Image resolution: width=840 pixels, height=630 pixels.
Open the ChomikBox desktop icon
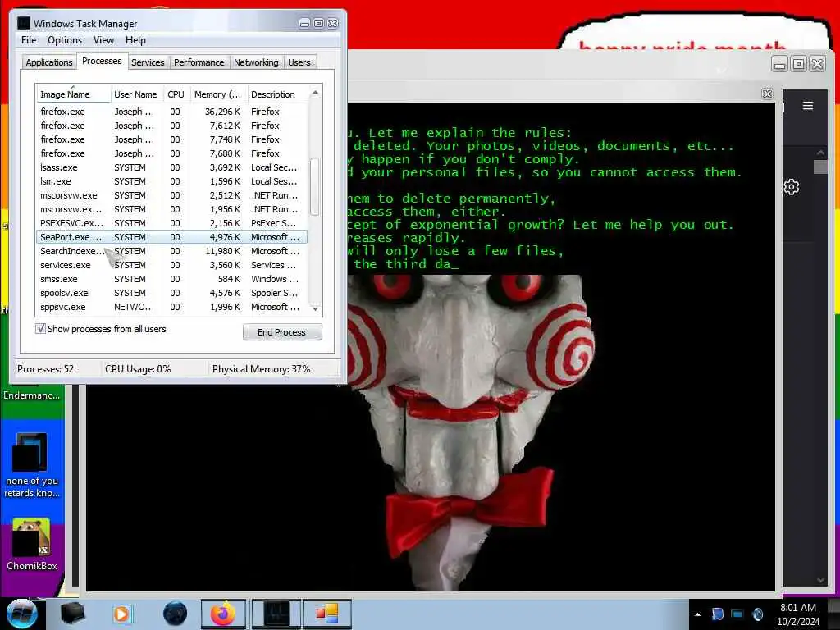point(31,545)
